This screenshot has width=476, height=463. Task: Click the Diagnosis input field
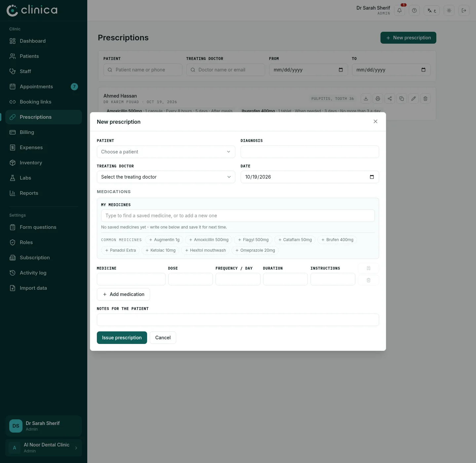point(310,152)
